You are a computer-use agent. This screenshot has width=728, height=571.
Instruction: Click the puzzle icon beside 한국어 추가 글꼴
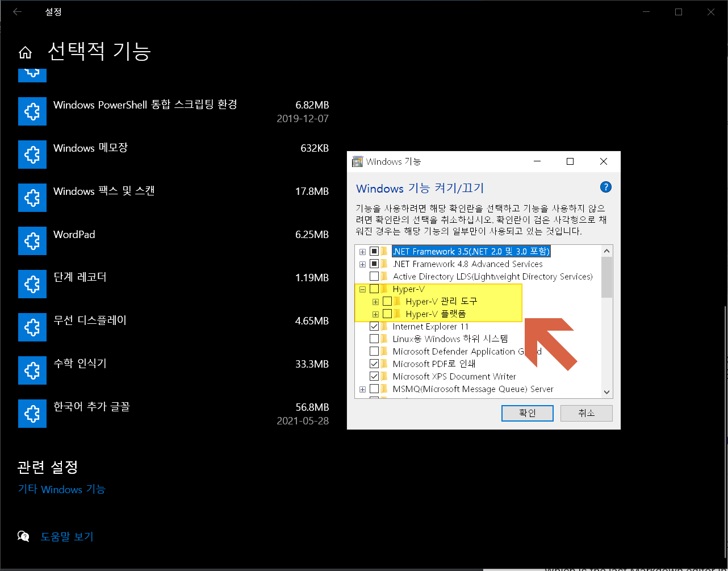click(x=32, y=414)
